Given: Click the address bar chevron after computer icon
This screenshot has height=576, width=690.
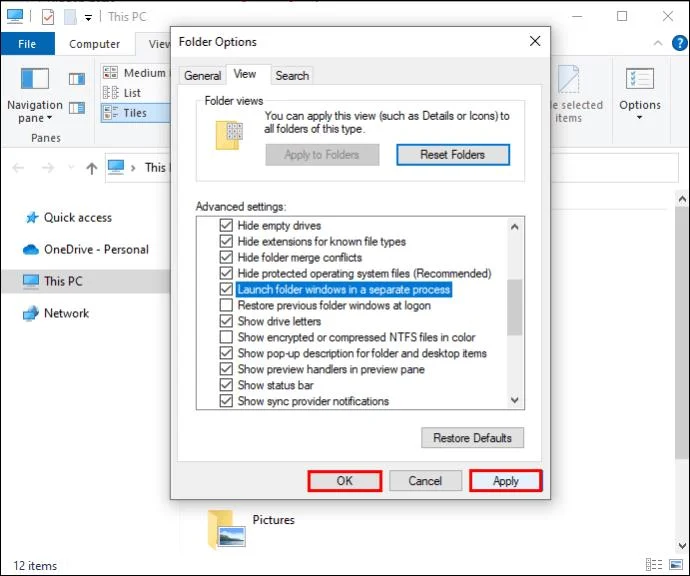Looking at the screenshot, I should pos(133,168).
